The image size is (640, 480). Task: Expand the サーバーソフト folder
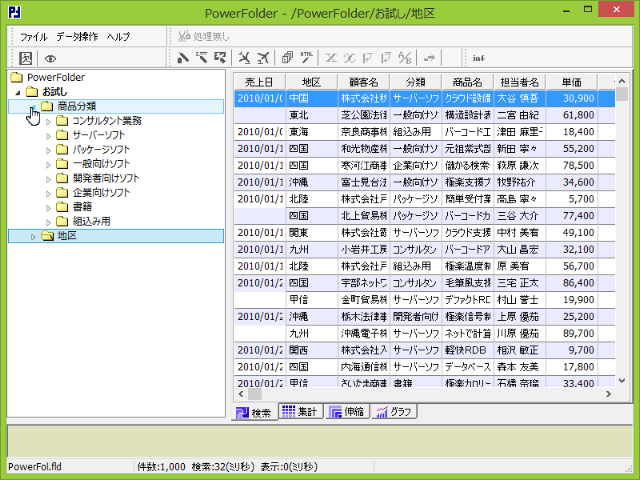point(48,136)
